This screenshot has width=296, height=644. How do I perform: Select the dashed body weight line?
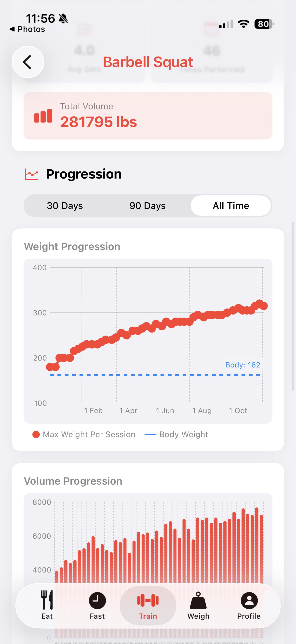(x=155, y=375)
